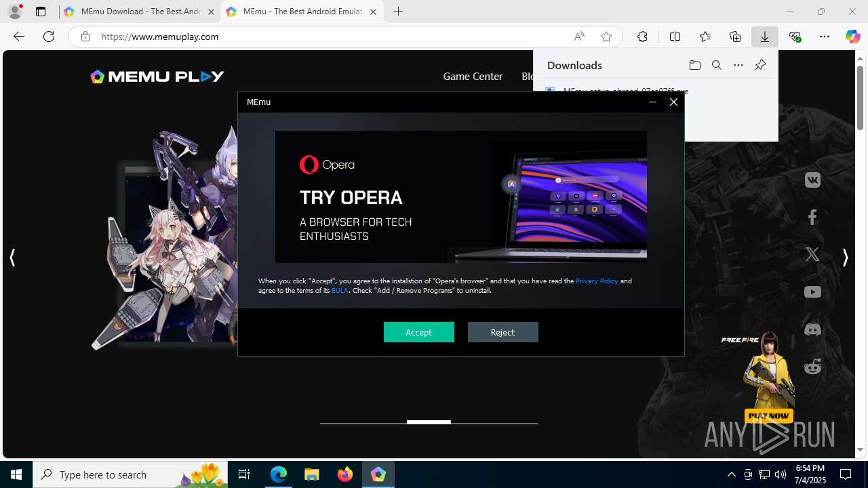Refresh the current page
Viewport: 868px width, 488px height.
click(49, 37)
